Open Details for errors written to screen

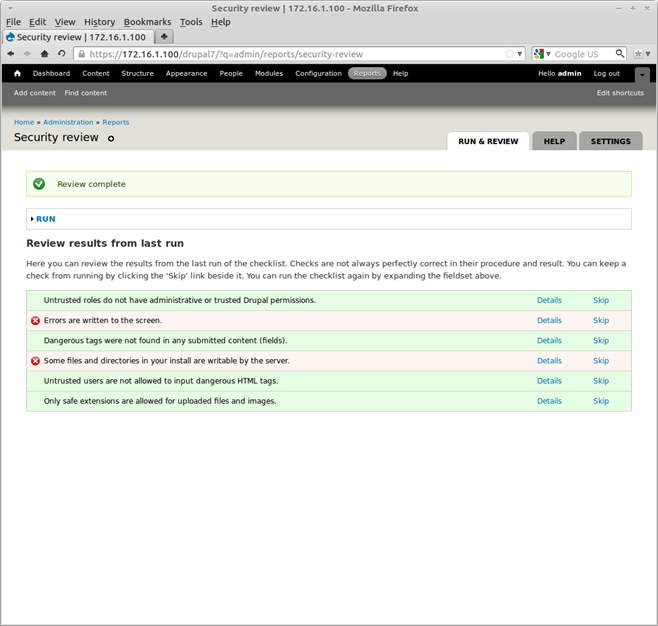pyautogui.click(x=549, y=320)
